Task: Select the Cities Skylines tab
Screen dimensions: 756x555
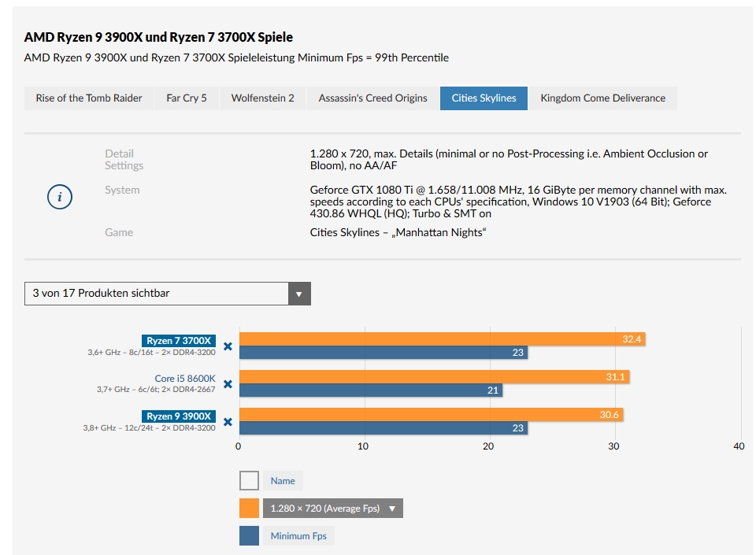Action: [x=484, y=98]
